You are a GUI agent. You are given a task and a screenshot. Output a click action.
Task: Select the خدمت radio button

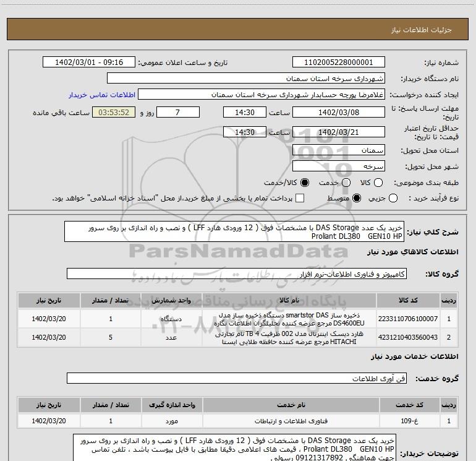click(x=346, y=183)
